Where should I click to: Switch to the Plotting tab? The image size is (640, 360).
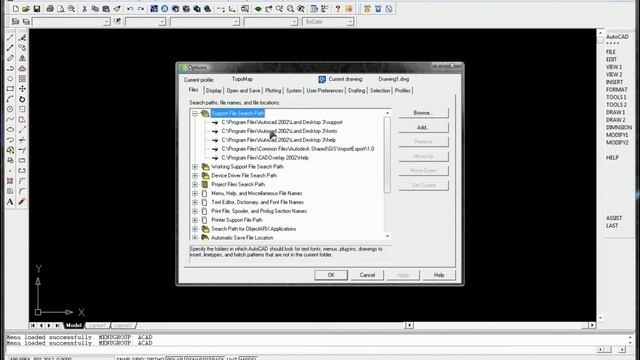273,91
